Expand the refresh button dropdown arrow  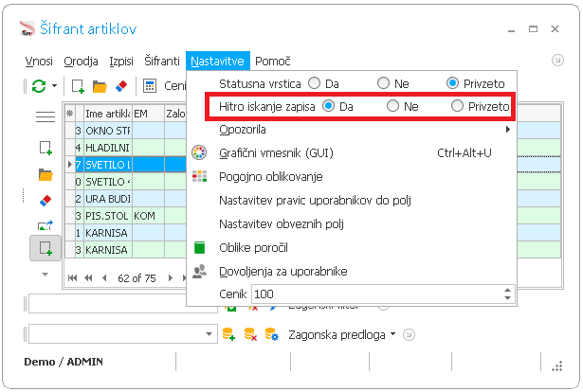[x=55, y=86]
